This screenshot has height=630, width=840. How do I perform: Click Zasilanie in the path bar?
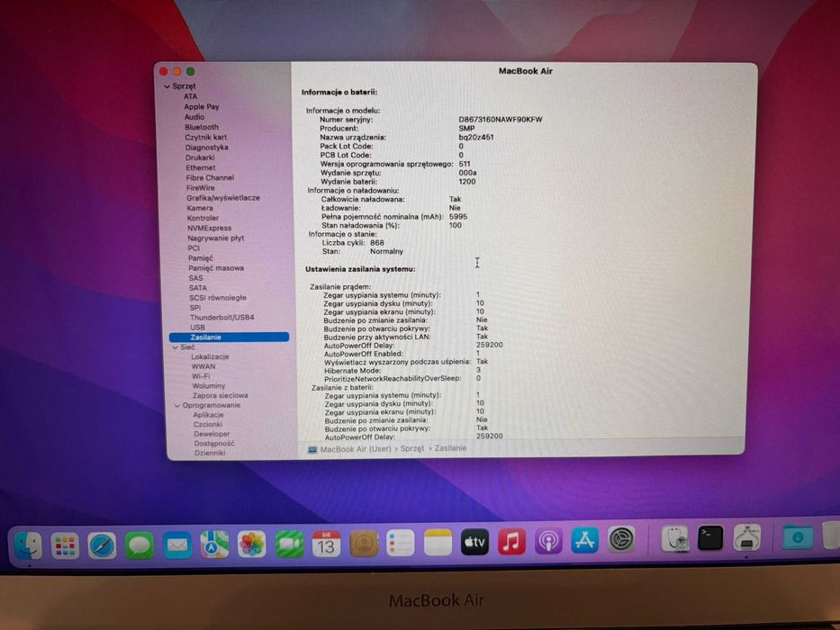450,448
